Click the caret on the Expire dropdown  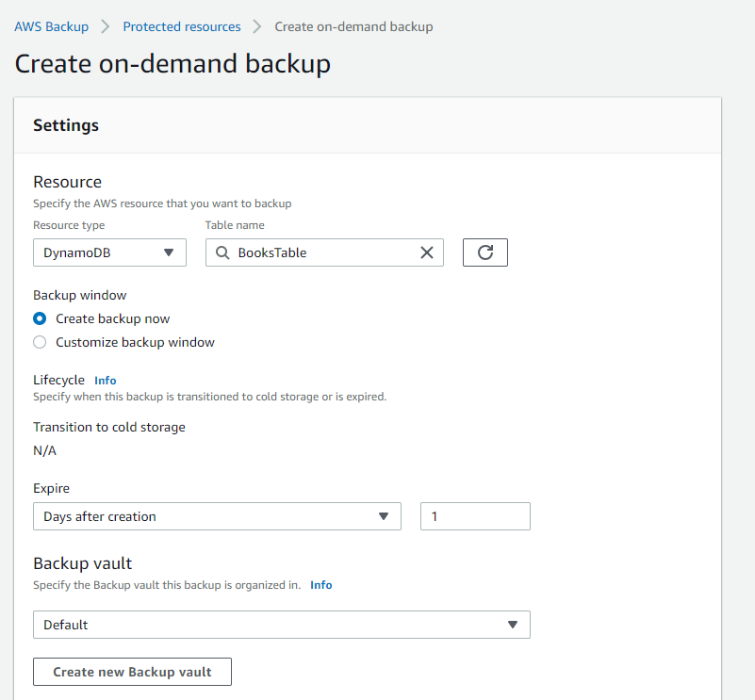pyautogui.click(x=385, y=515)
